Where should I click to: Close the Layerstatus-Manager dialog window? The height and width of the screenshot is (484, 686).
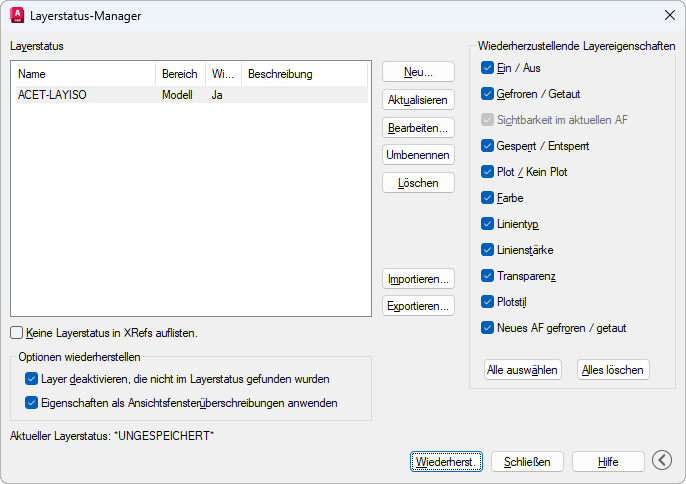(669, 16)
